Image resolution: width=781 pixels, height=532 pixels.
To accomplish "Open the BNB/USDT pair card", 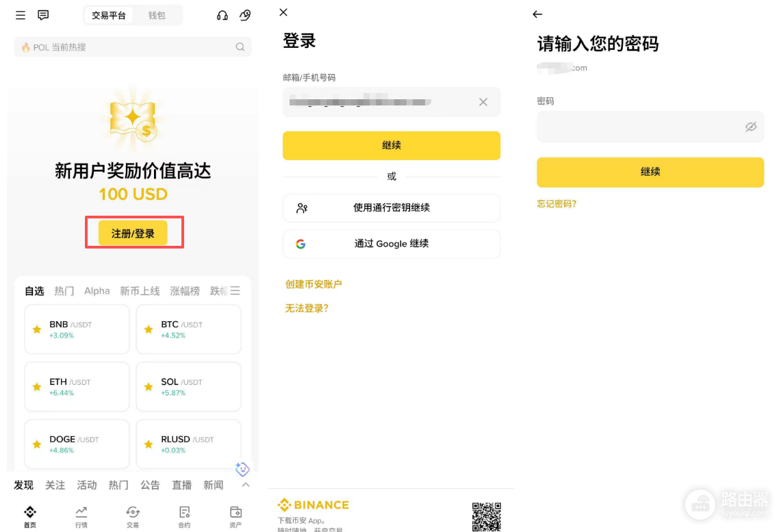I will [x=77, y=329].
